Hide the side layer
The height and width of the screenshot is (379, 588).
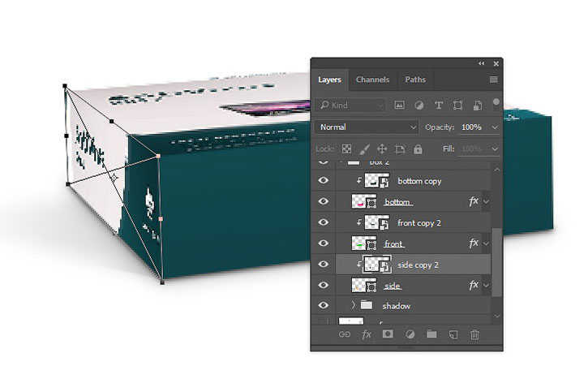[x=324, y=286]
